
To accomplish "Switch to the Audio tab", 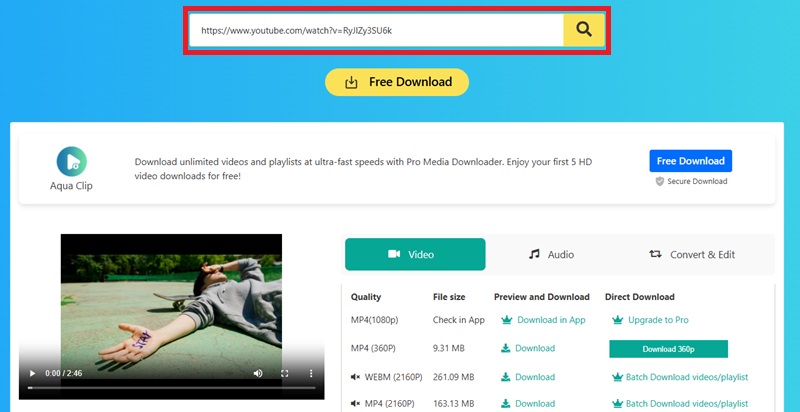I will (x=552, y=254).
